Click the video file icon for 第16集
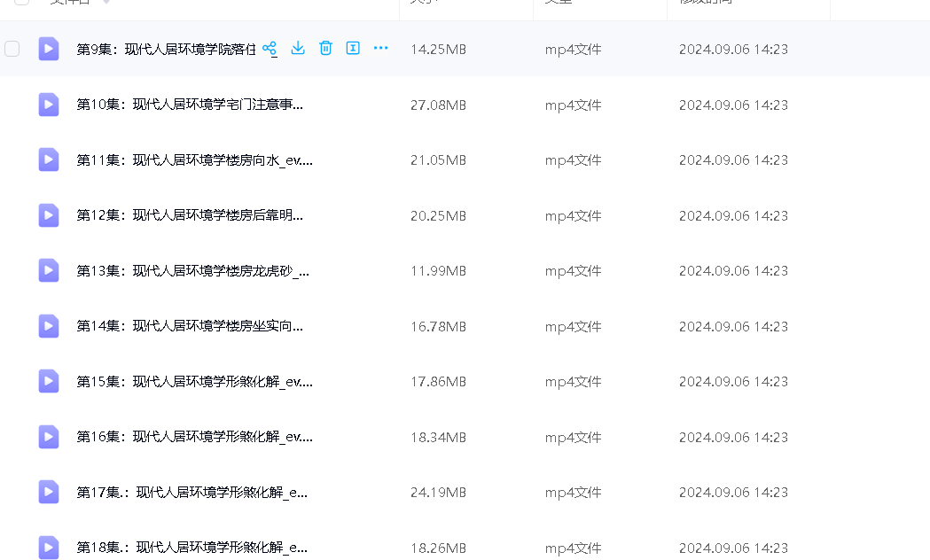The width and height of the screenshot is (930, 560). (49, 437)
